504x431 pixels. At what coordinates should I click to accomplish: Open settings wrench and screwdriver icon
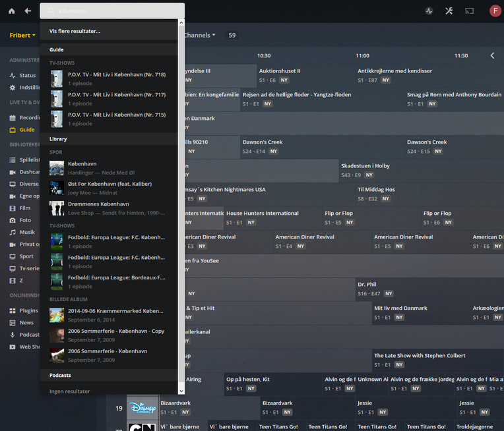[x=449, y=11]
